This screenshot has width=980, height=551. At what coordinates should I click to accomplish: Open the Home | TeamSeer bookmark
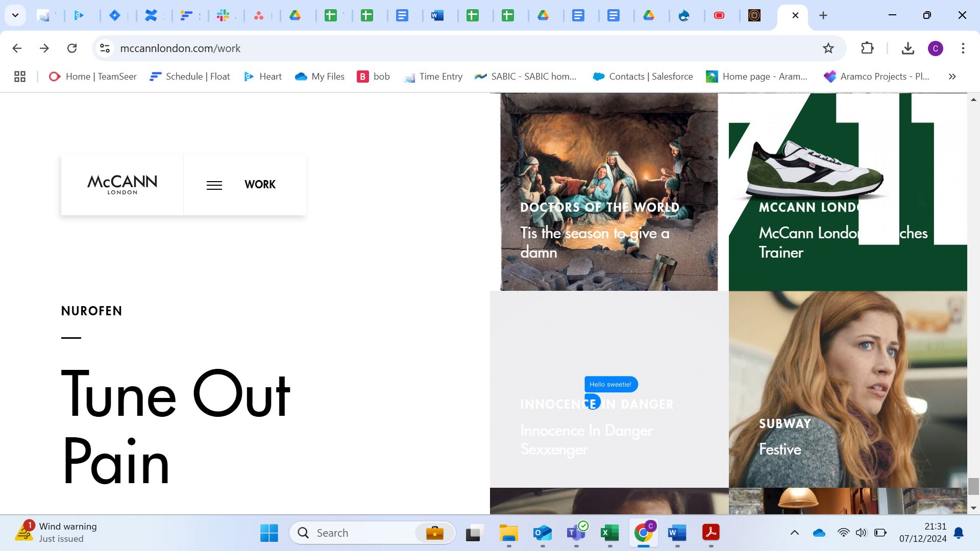pos(92,77)
